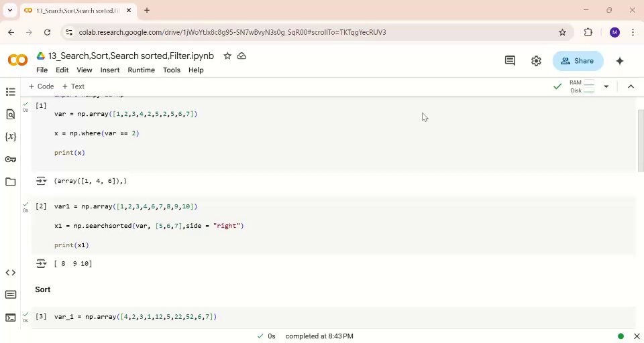Open the files folder panel
The width and height of the screenshot is (644, 343).
(11, 182)
